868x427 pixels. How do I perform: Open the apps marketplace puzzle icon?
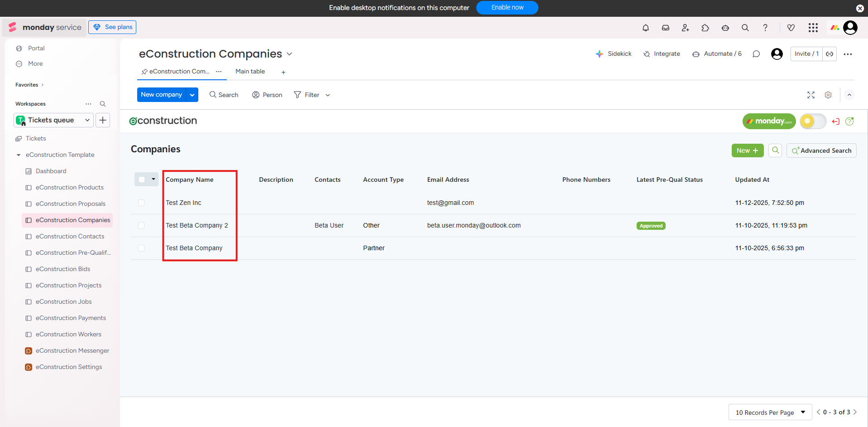705,28
